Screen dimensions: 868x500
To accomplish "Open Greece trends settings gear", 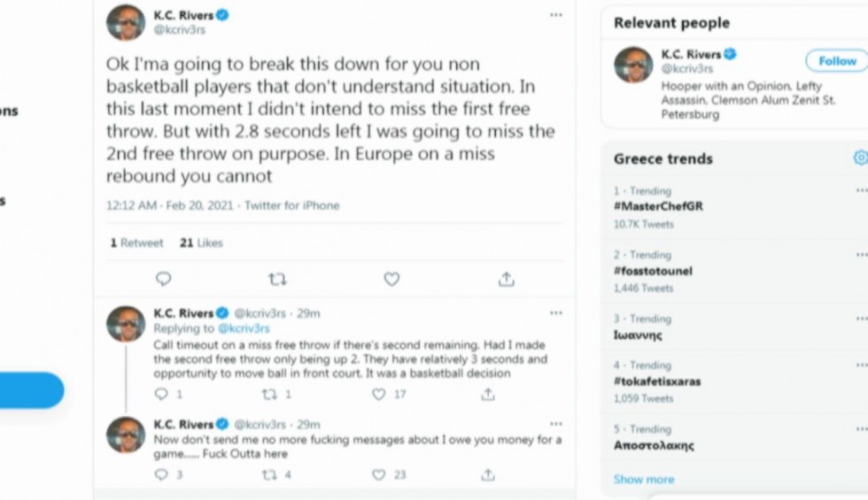I will [x=860, y=158].
